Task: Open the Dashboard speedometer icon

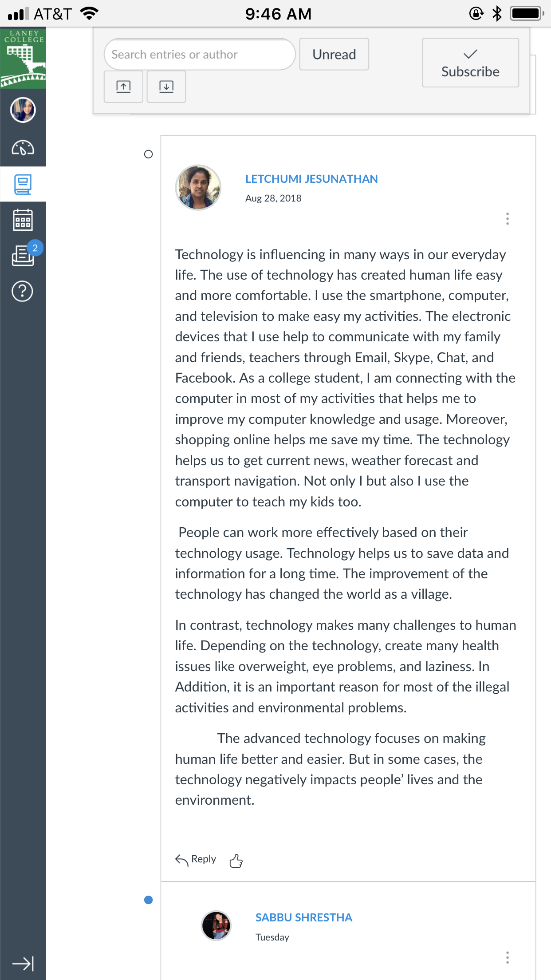Action: tap(23, 148)
